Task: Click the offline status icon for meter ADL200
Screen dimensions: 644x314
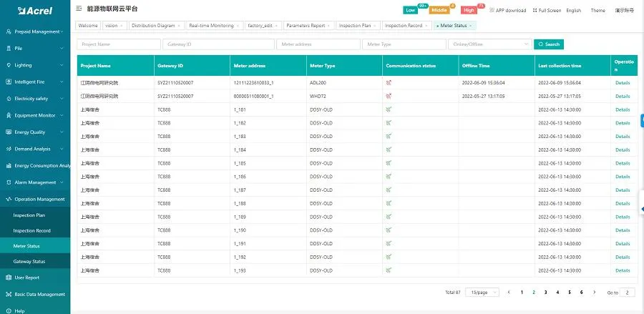Action: tap(389, 82)
